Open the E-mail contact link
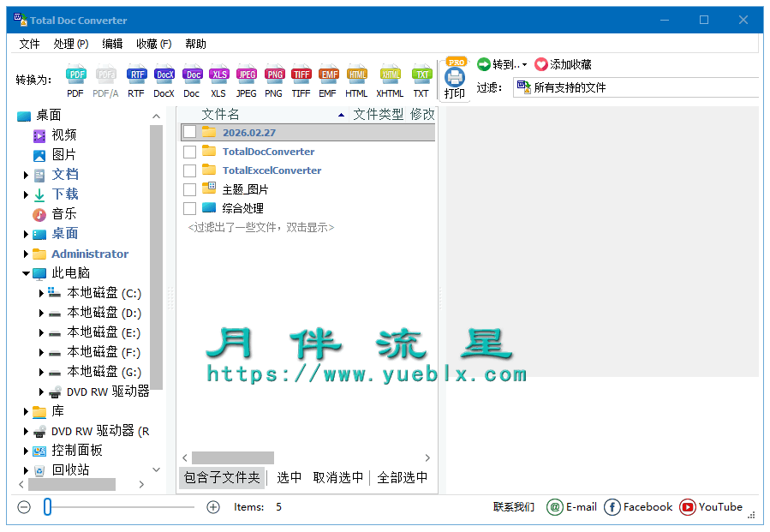Image resolution: width=770 pixels, height=532 pixels. [571, 507]
